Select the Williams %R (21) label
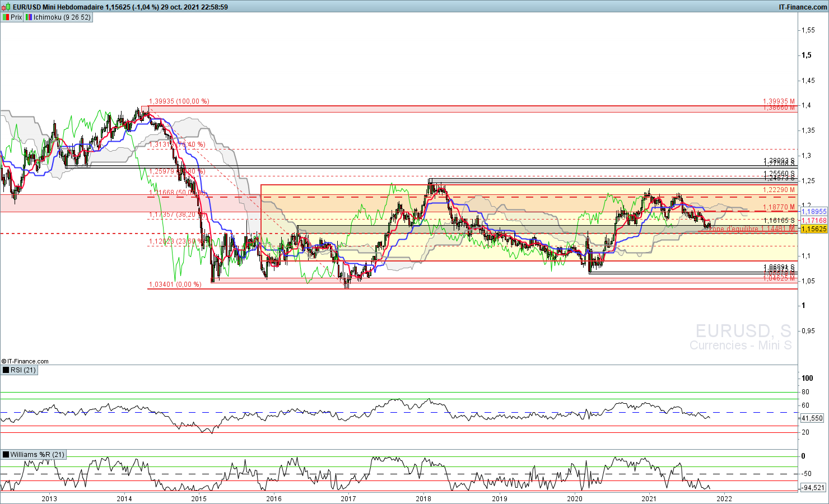This screenshot has width=829, height=504. point(37,455)
